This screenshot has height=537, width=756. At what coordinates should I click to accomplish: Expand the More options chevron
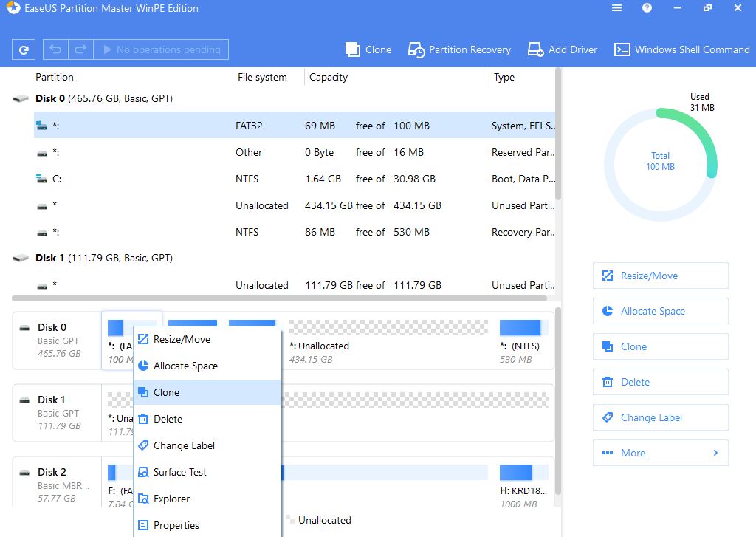(715, 453)
